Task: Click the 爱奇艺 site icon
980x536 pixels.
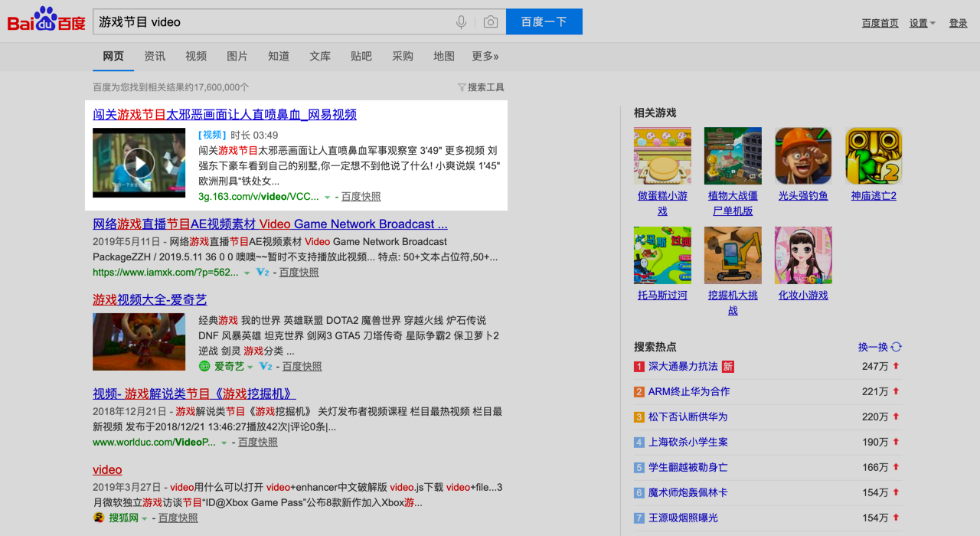Action: (x=204, y=366)
